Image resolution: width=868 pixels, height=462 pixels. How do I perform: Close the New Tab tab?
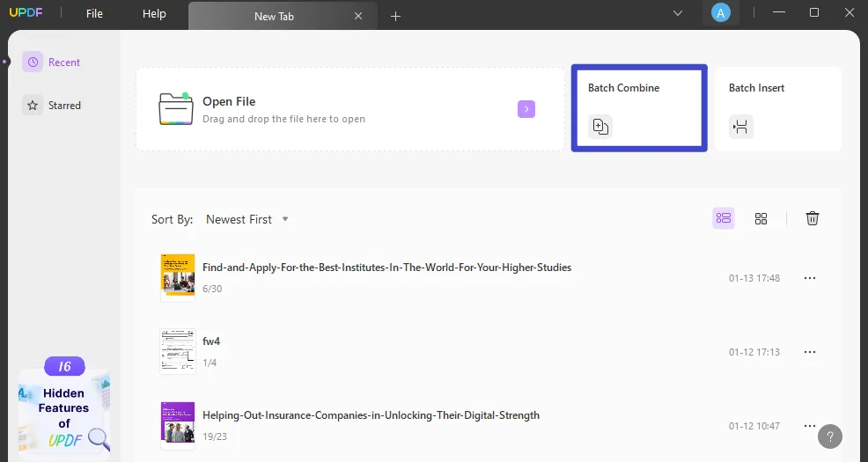358,16
